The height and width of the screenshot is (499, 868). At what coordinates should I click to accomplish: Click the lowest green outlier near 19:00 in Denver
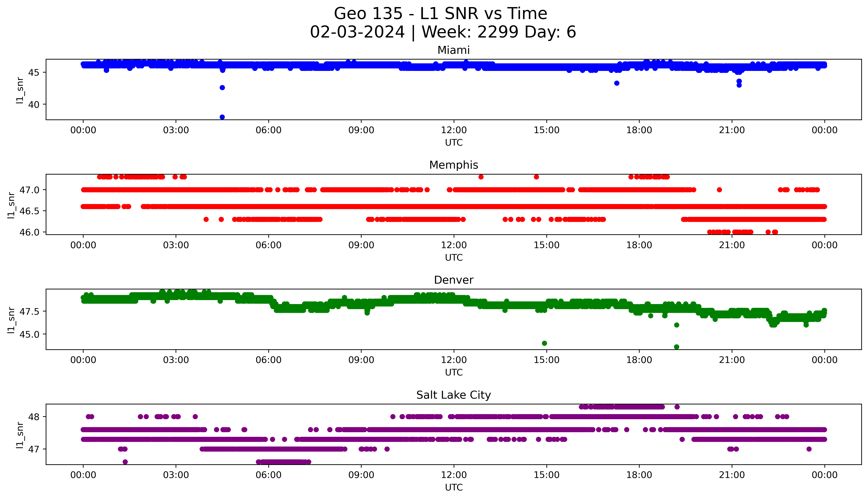pyautogui.click(x=677, y=347)
